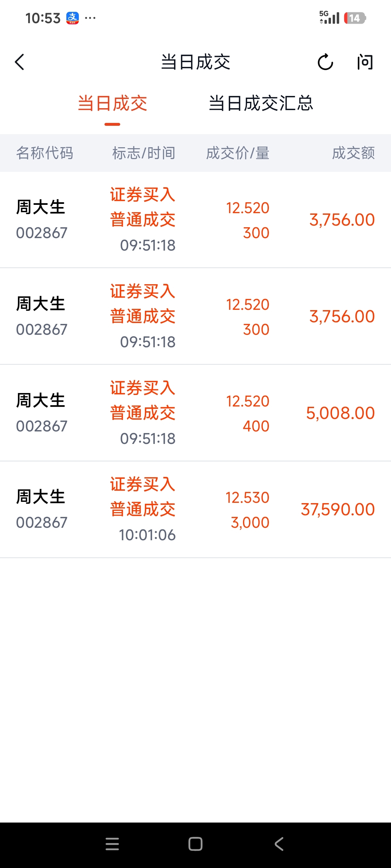Tap the 400-share trade quantity
The width and height of the screenshot is (391, 868).
256,426
